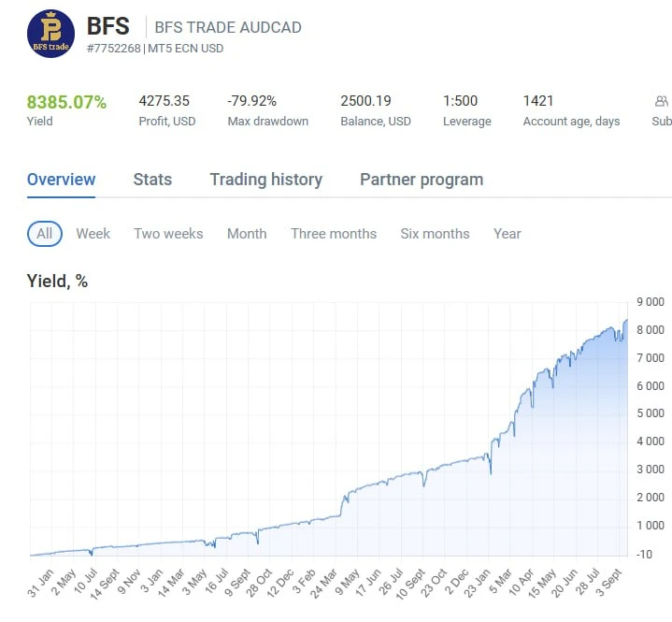Open the Trading history tab
The height and width of the screenshot is (622, 672).
pyautogui.click(x=265, y=180)
